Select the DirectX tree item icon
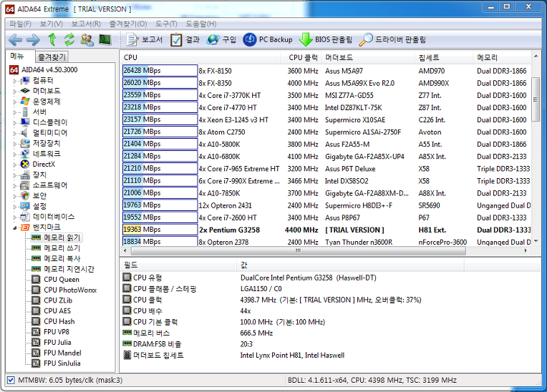The image size is (547, 392). (25, 164)
